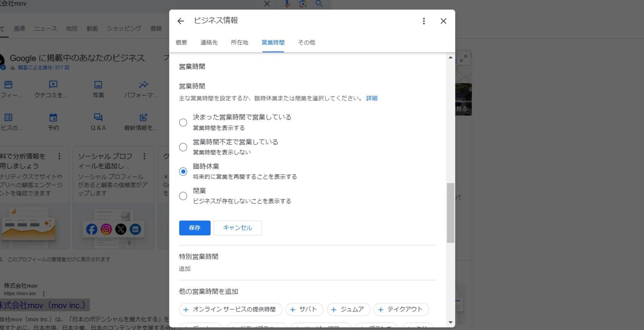Image resolution: width=644 pixels, height=330 pixels.
Task: Open the 動画 search tab
Action: click(92, 29)
